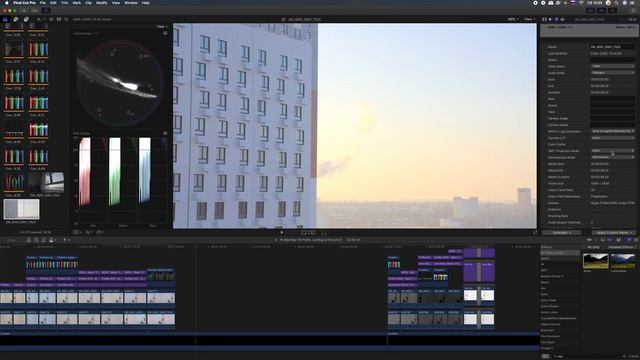The height and width of the screenshot is (360, 640).
Task: Select the Mask effect thumbnail
Action: pos(596,261)
